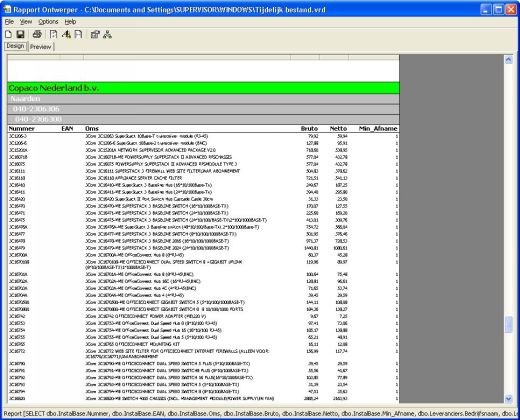
Task: Click the hierarchy tree icon in toolbar
Action: (x=107, y=34)
